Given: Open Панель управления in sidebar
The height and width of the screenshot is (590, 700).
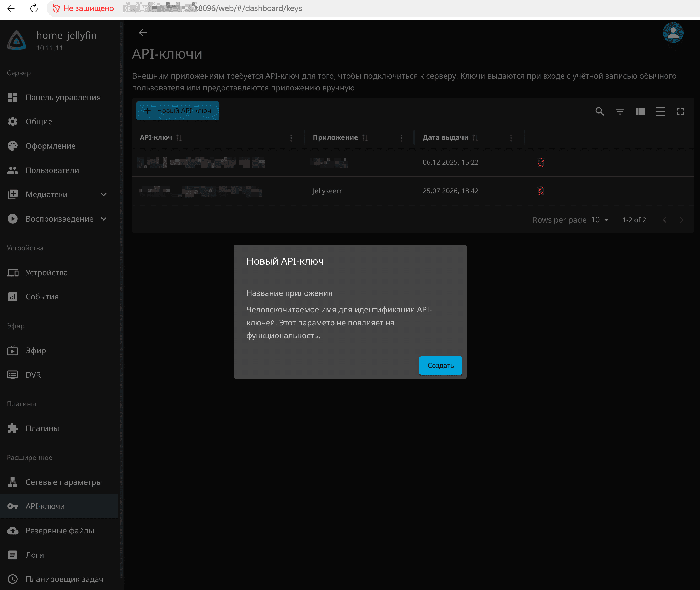Looking at the screenshot, I should point(59,97).
